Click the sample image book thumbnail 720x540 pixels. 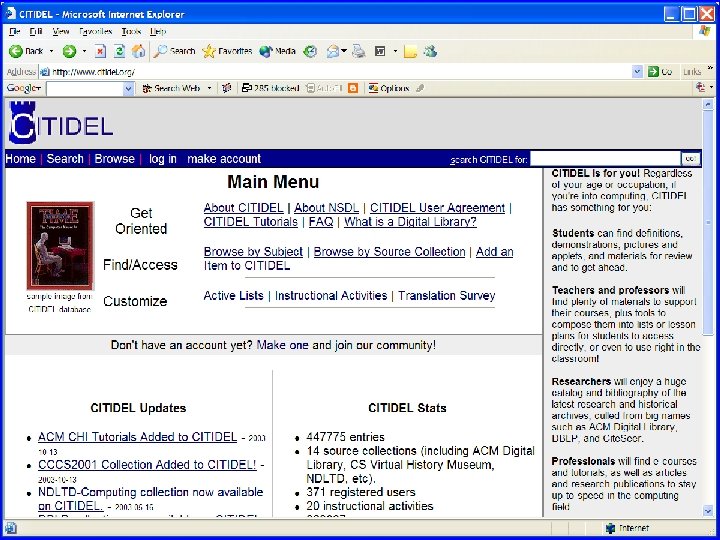[60, 245]
